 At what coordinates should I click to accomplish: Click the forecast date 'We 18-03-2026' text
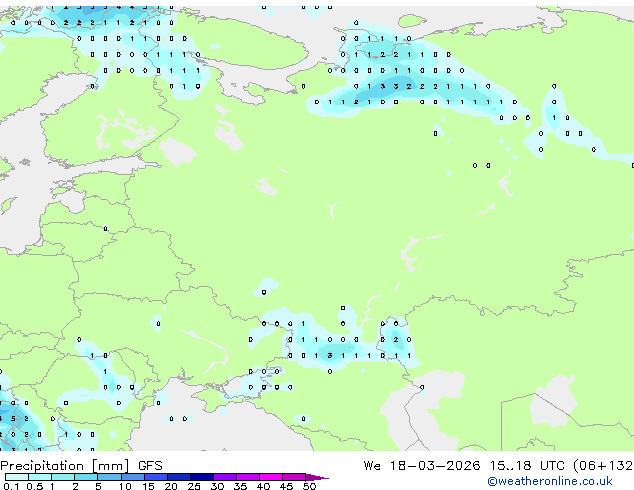click(422, 466)
